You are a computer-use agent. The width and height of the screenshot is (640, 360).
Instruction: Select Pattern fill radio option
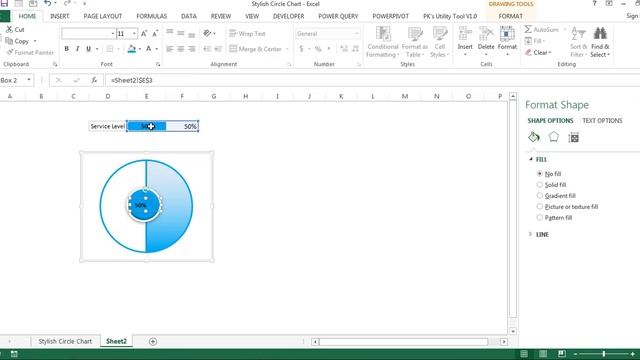(540, 218)
